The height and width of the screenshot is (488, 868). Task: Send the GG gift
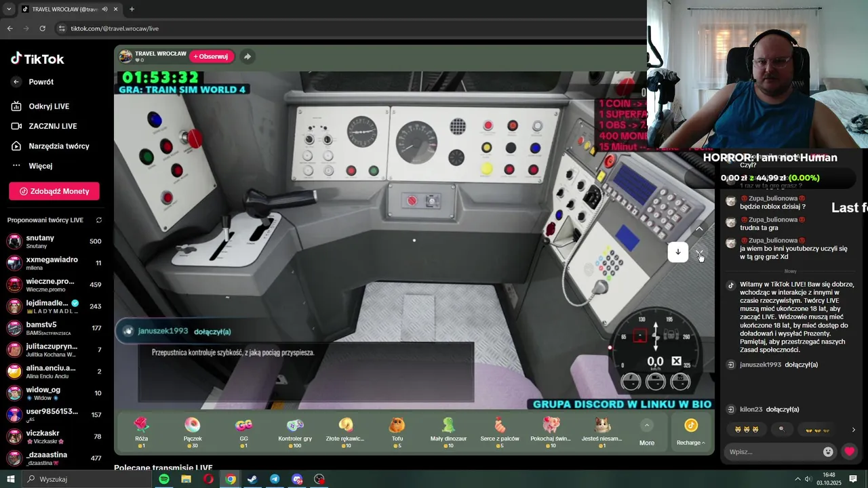[243, 432]
